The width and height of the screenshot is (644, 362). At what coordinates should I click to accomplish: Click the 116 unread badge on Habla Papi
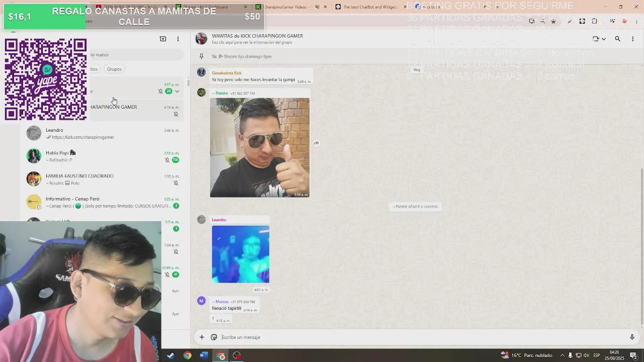(176, 160)
